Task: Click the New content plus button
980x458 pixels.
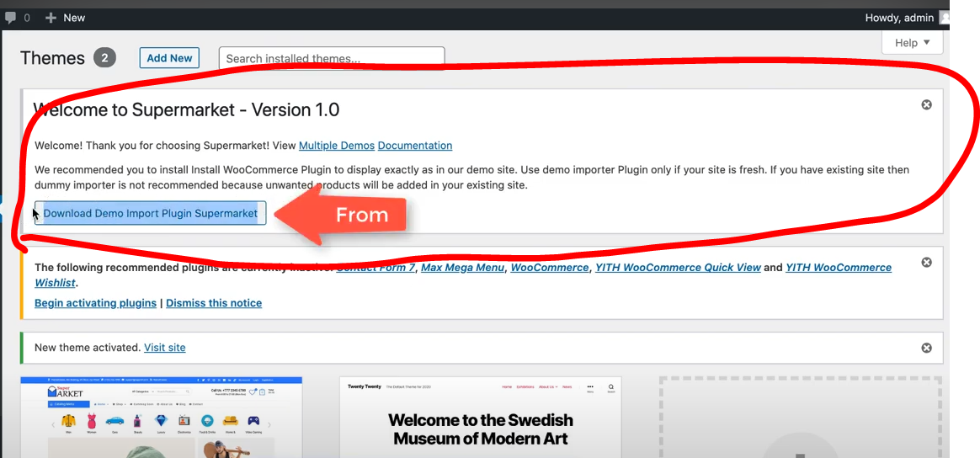Action: (x=65, y=19)
